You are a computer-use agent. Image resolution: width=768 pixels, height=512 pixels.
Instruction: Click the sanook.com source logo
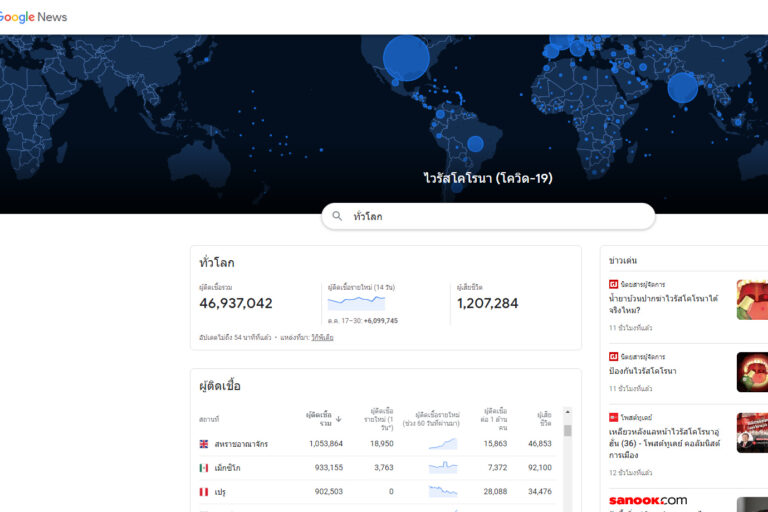pos(647,500)
